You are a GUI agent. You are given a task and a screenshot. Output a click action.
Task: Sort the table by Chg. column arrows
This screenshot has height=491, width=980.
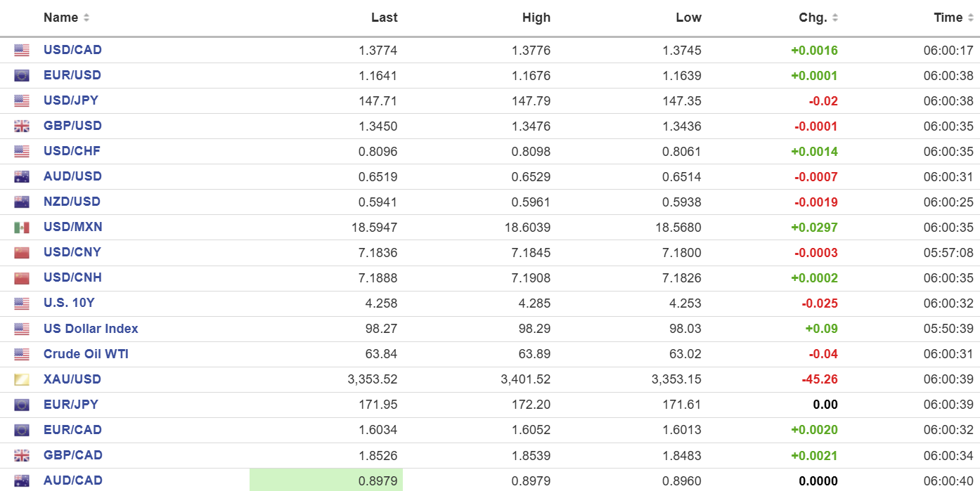[x=834, y=18]
